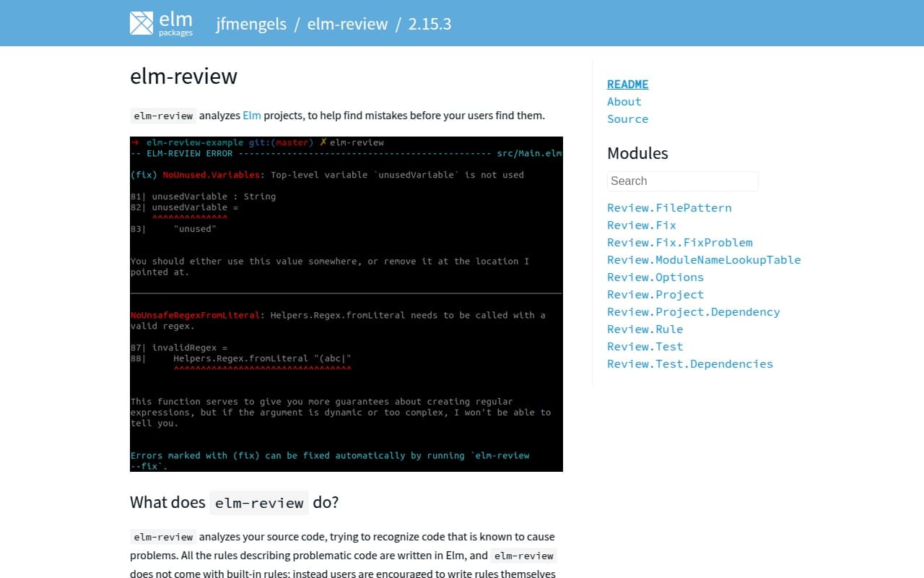
Task: Open Review.Rule module
Action: tap(645, 329)
